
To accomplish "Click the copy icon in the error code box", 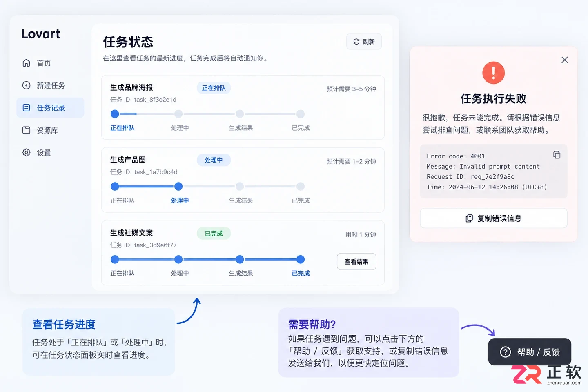I will tap(557, 155).
